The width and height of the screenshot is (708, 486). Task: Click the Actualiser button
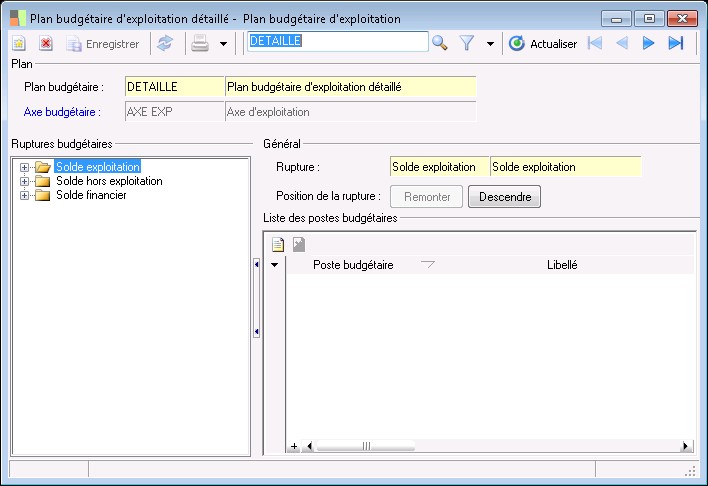[543, 44]
